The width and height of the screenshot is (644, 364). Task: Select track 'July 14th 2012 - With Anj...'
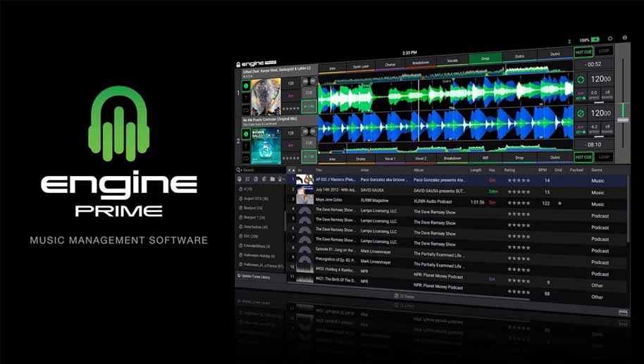tap(335, 190)
